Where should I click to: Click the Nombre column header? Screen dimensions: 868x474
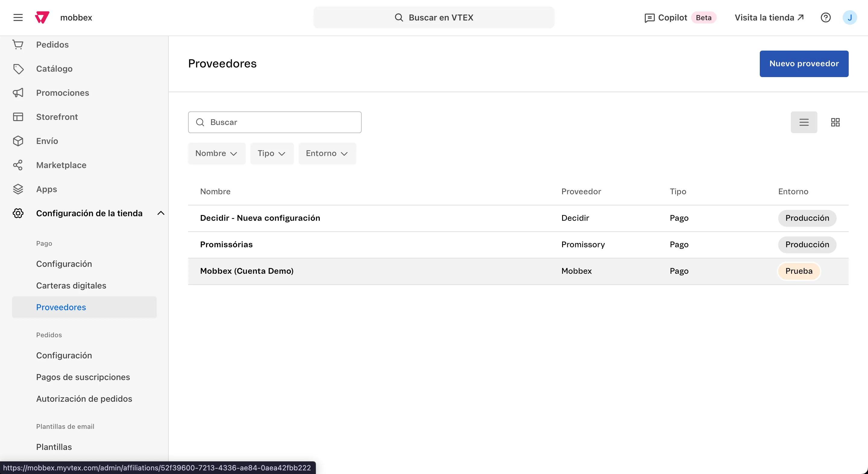click(x=215, y=192)
